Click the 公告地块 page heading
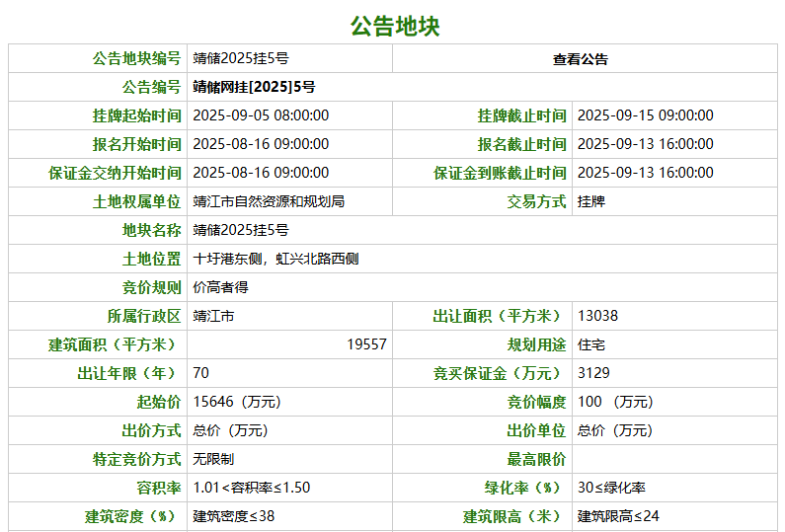The image size is (785, 532). [395, 26]
